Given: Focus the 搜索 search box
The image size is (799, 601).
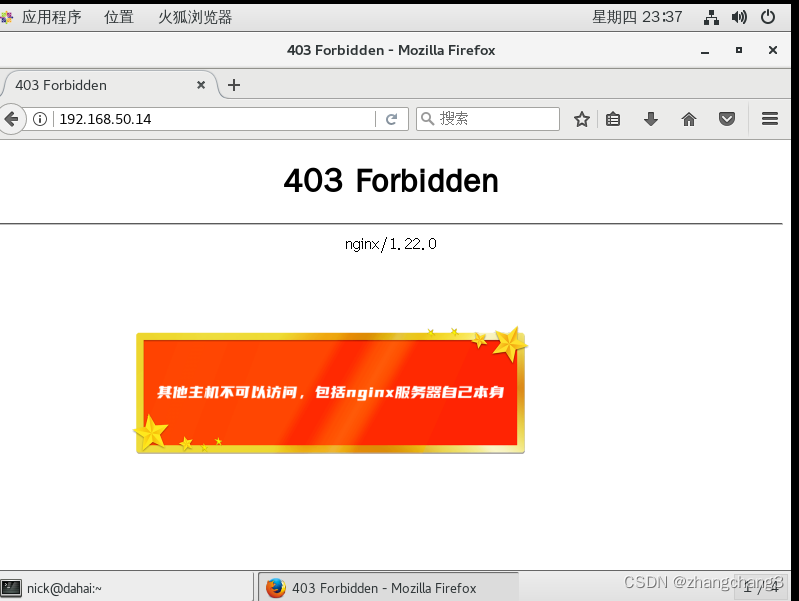Looking at the screenshot, I should coord(488,119).
